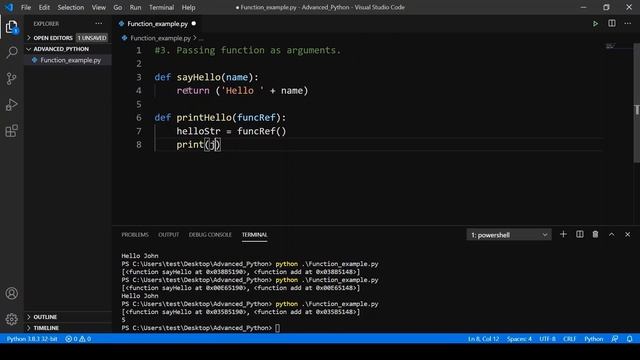Open the Accounts menu icon
The image size is (640, 360).
pyautogui.click(x=11, y=293)
